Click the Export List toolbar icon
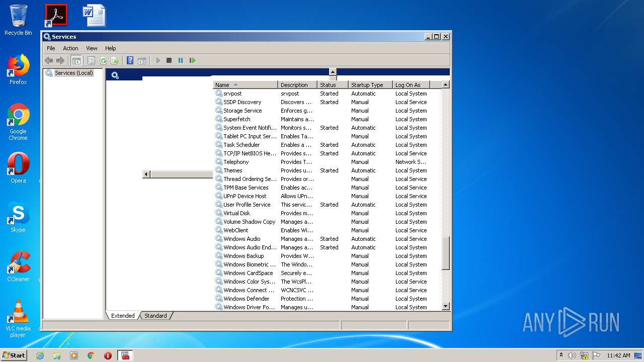 pyautogui.click(x=115, y=60)
